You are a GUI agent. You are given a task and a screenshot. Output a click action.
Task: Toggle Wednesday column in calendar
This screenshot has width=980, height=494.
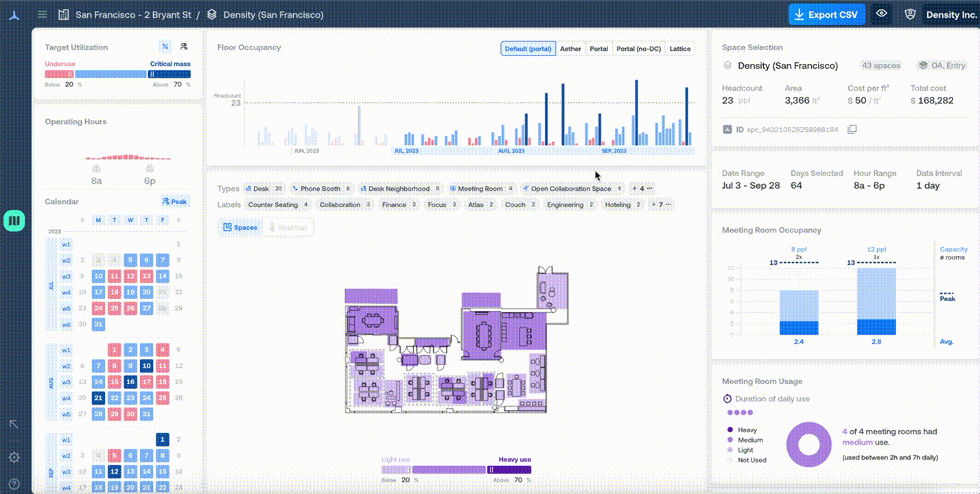pos(130,220)
